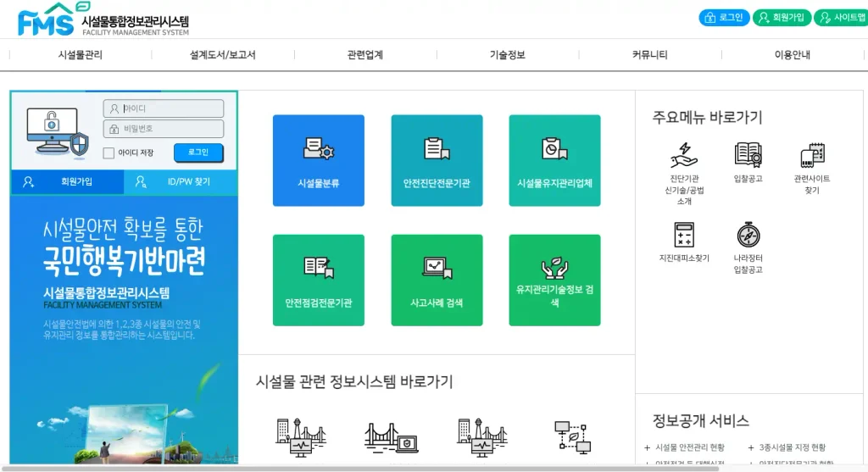Click the plus icon beside 3종시설물 지정 현황
Viewport: 868px width, 472px height.
pyautogui.click(x=751, y=447)
